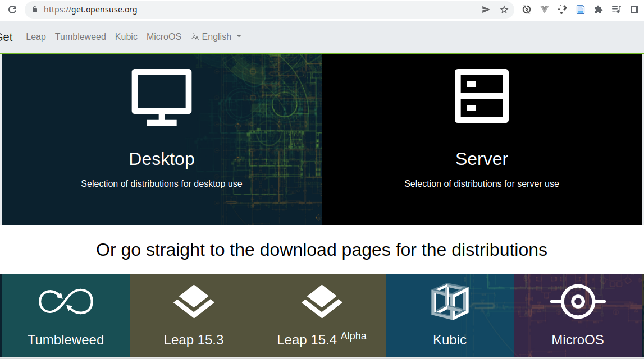Click the partially visible Get brand link
644x359 pixels.
[x=6, y=37]
